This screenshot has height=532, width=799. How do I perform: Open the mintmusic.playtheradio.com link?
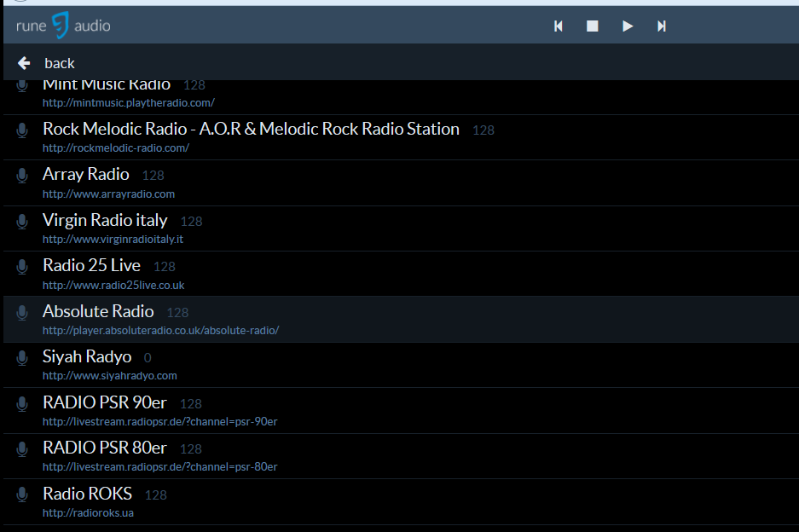point(129,103)
